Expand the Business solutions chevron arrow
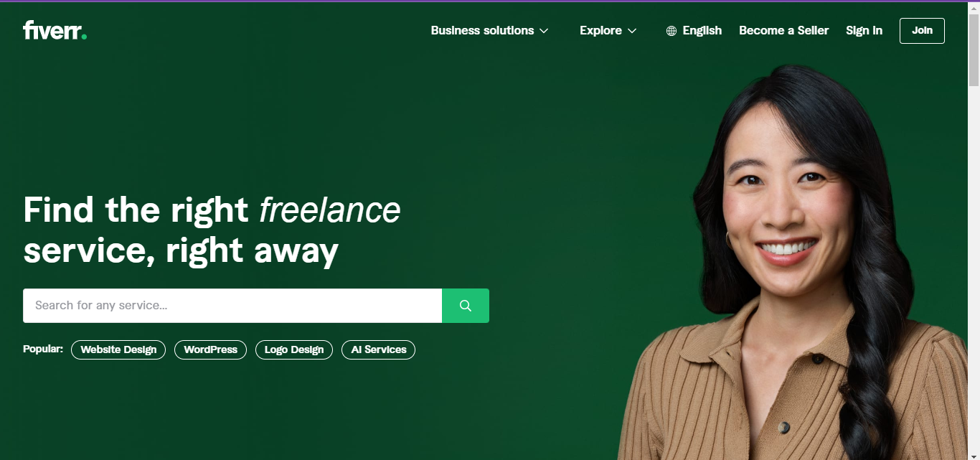Image resolution: width=980 pixels, height=460 pixels. 544,31
